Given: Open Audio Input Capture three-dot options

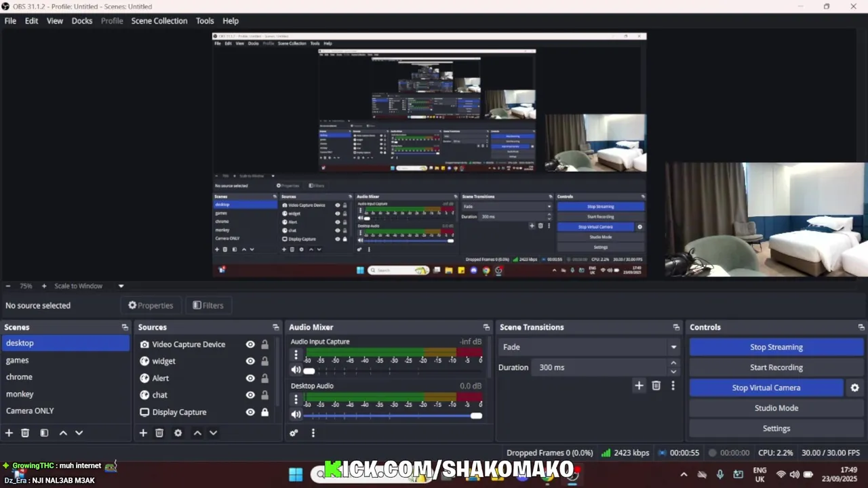Looking at the screenshot, I should (x=296, y=355).
